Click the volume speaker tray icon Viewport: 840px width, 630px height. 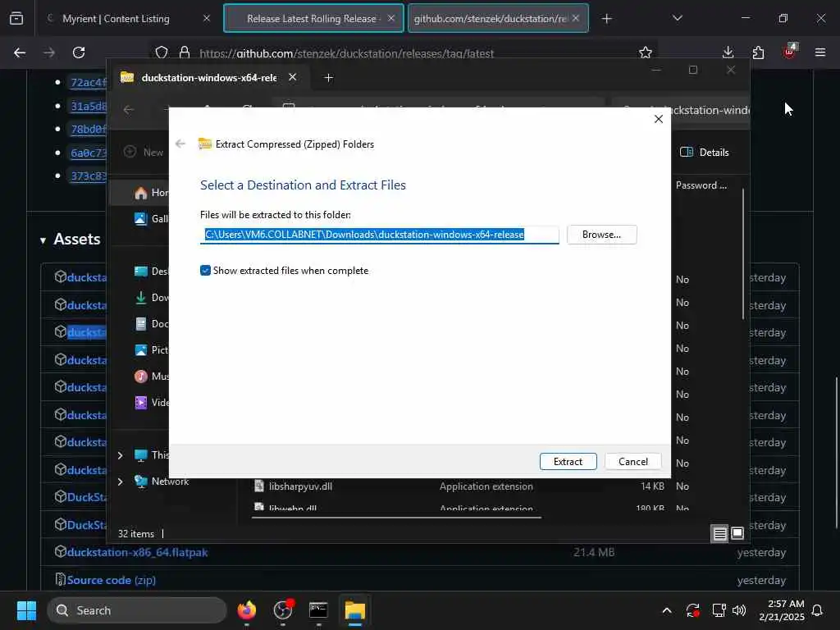coord(739,610)
